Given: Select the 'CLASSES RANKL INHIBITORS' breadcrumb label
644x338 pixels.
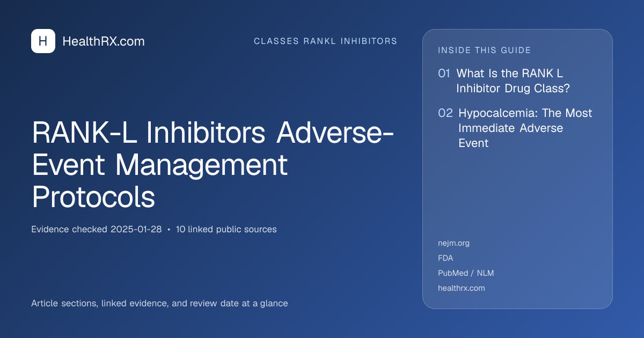Looking at the screenshot, I should [x=325, y=41].
